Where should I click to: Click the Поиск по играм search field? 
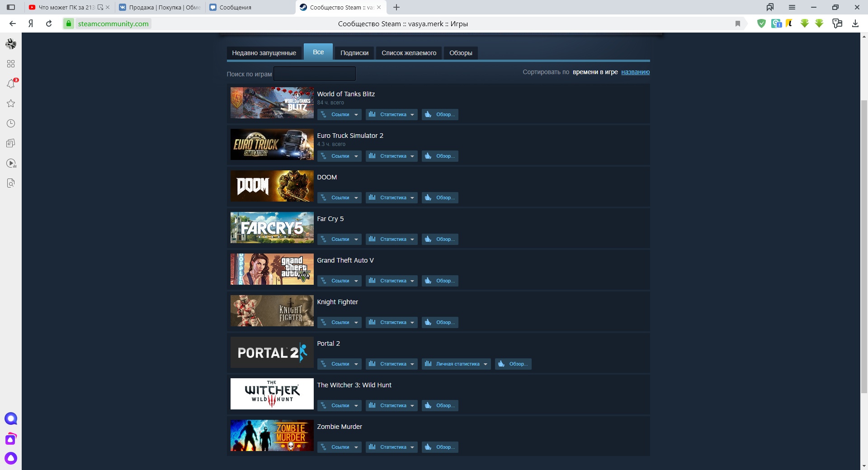click(x=315, y=74)
